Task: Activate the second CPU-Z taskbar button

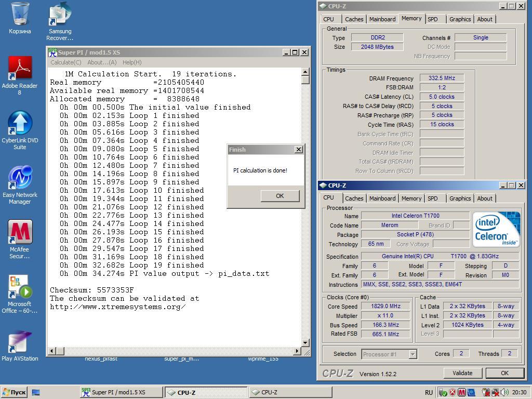Action: (290, 393)
